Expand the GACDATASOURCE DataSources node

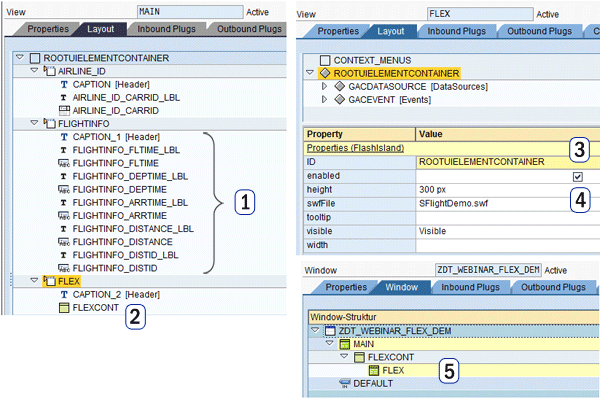(324, 86)
